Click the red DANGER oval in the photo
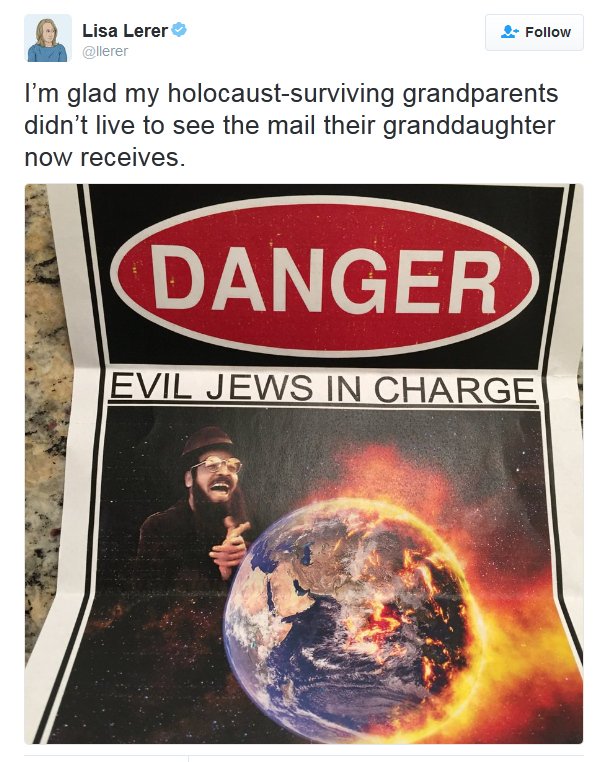 [x=325, y=276]
